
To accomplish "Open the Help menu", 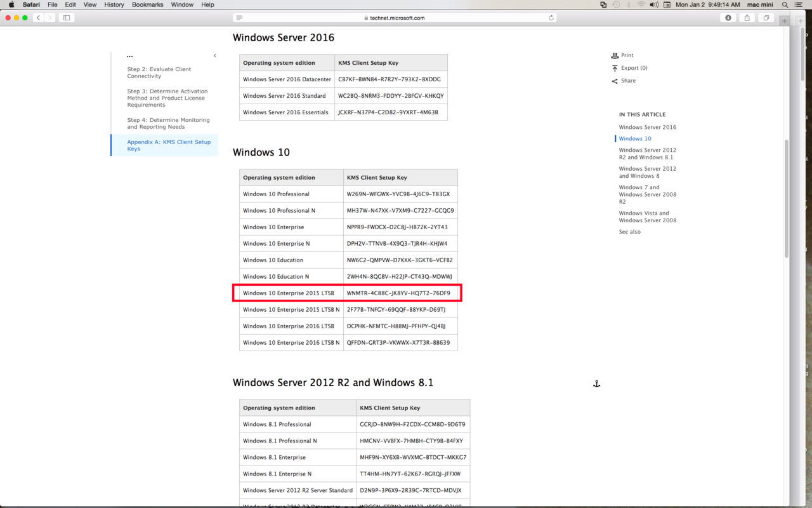I will click(207, 4).
